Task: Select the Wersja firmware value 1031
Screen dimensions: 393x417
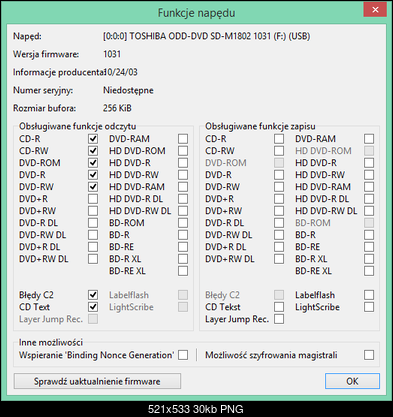Action: pyautogui.click(x=112, y=54)
